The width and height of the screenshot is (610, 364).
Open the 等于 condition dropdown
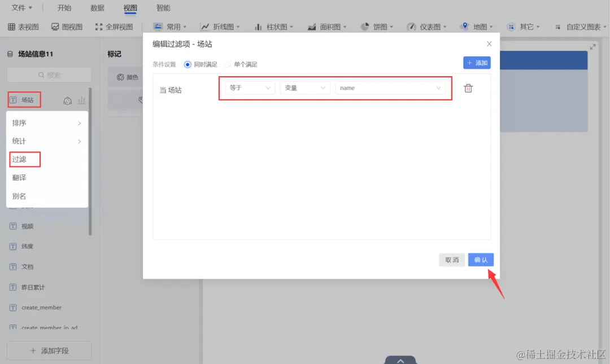249,88
